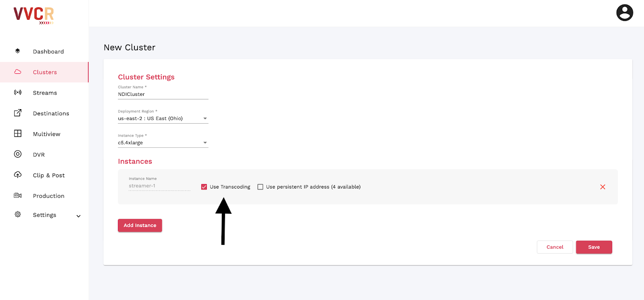The height and width of the screenshot is (300, 644).
Task: Click the Destinations external-link icon
Action: click(18, 113)
